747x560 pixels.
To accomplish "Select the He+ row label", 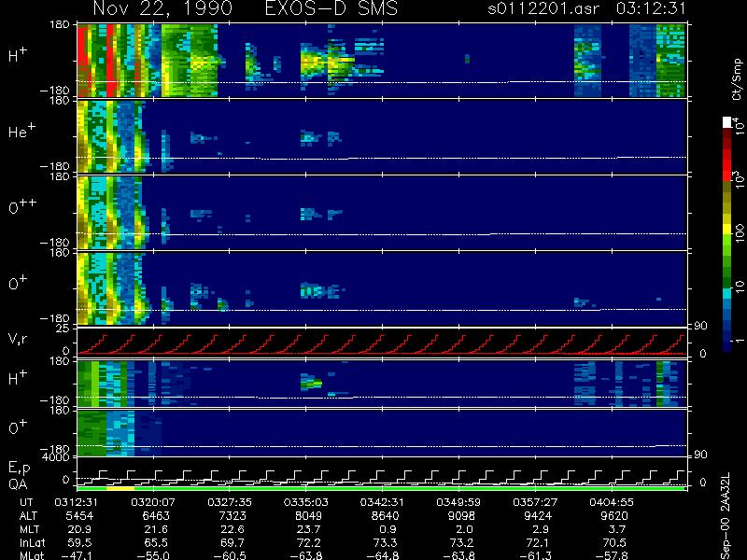I will coord(21,131).
